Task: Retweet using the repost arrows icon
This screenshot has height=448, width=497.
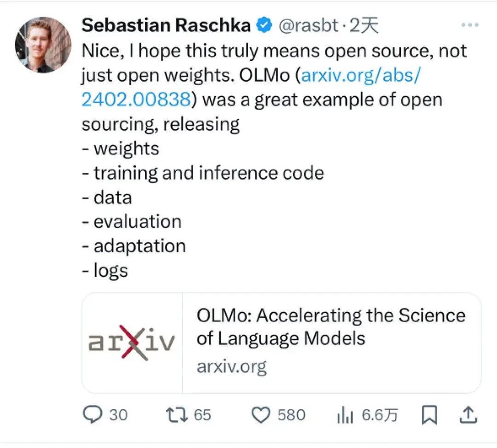Action: click(x=177, y=415)
